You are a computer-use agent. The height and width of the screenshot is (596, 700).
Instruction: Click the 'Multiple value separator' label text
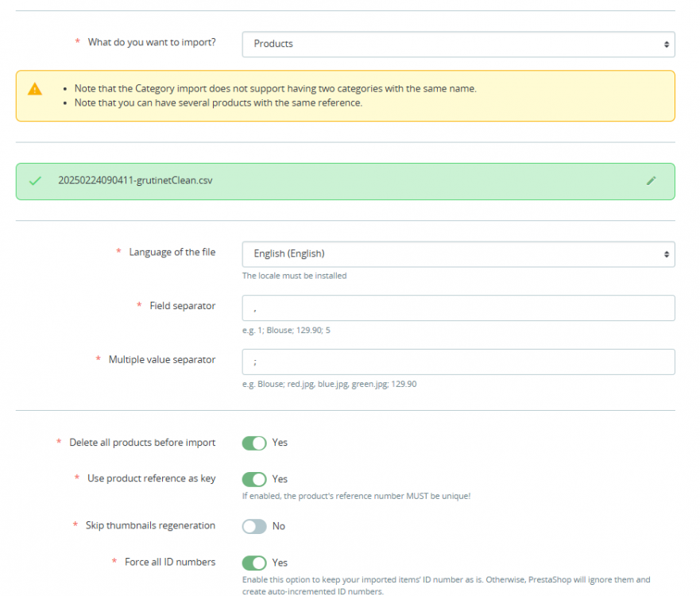click(161, 359)
